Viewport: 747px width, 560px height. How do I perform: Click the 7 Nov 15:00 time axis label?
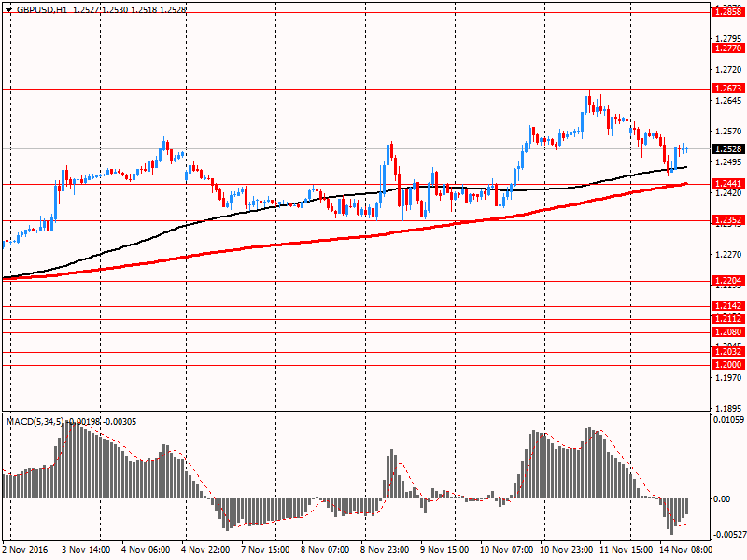click(265, 549)
